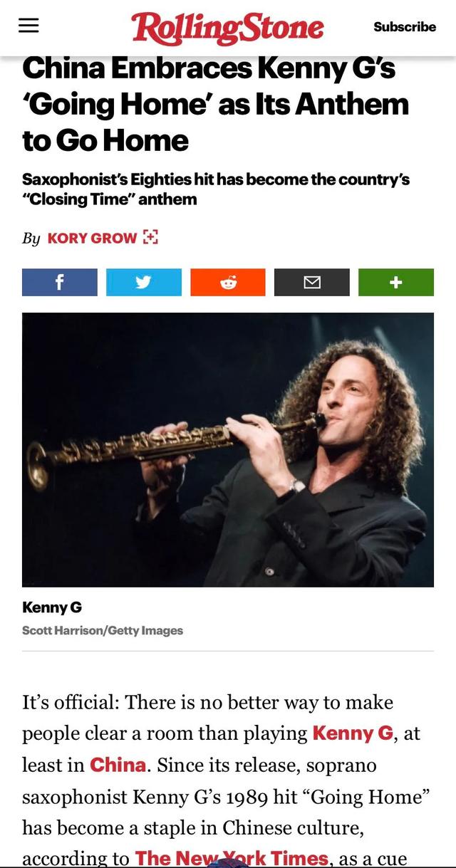Share article on Facebook
This screenshot has width=456, height=868.
60,282
